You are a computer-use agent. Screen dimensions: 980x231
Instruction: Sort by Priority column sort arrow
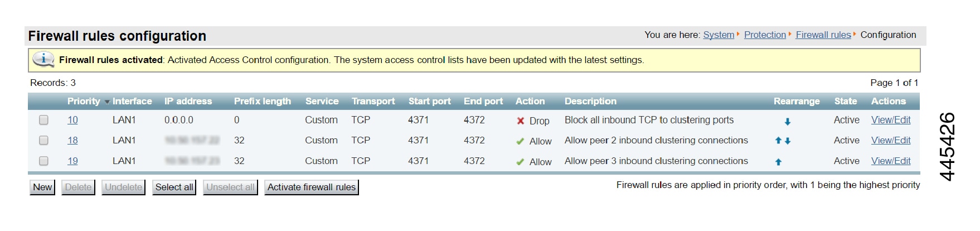107,102
